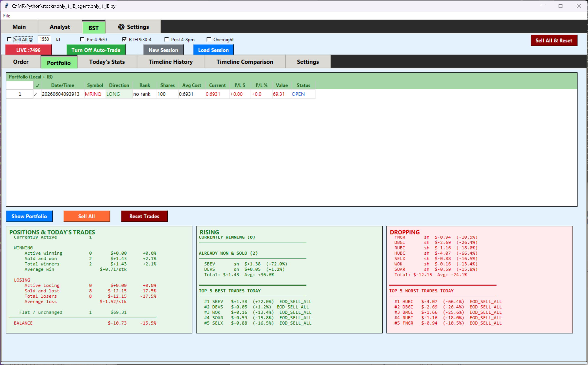Click '#1 SBEV' in best trades
This screenshot has height=365, width=588.
[214, 302]
